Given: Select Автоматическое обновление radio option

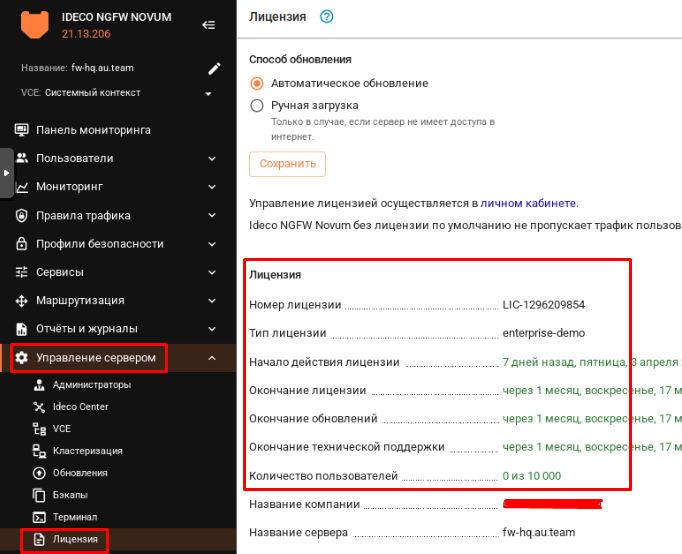Looking at the screenshot, I should point(257,83).
